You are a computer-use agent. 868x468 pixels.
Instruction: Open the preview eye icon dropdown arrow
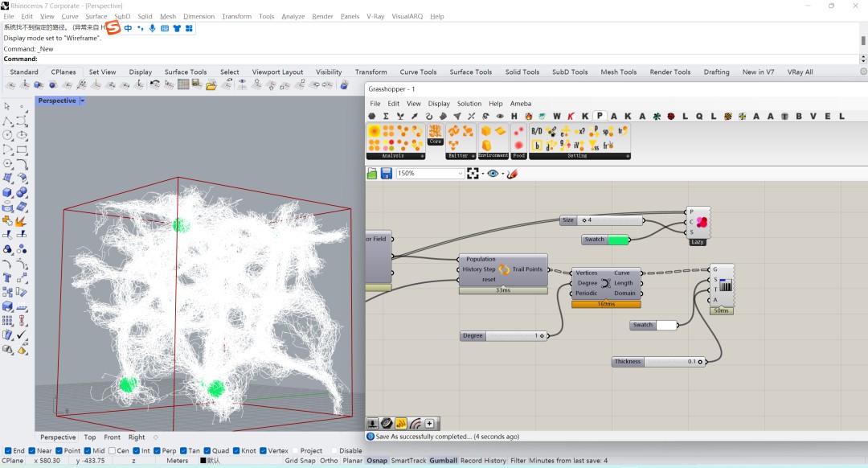(502, 174)
